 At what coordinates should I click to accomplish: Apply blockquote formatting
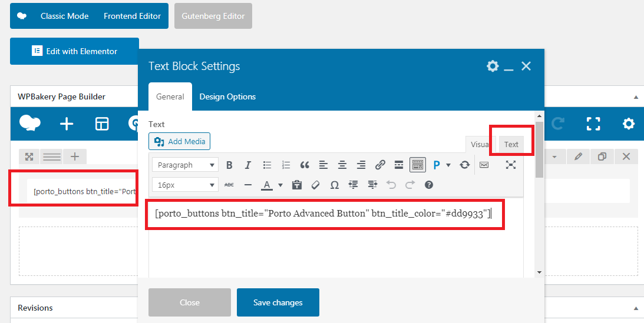(305, 165)
